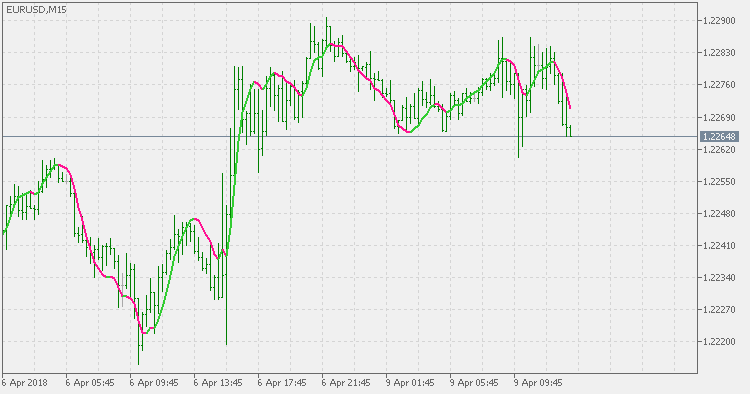Click the 6 Apr 09:45 time label
The height and width of the screenshot is (394, 750).
[154, 383]
